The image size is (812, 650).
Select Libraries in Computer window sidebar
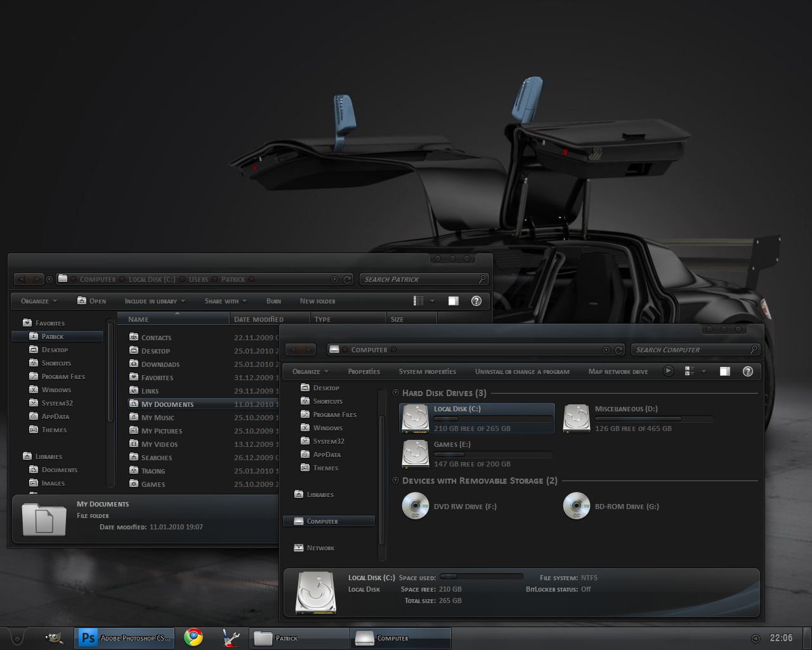click(320, 494)
